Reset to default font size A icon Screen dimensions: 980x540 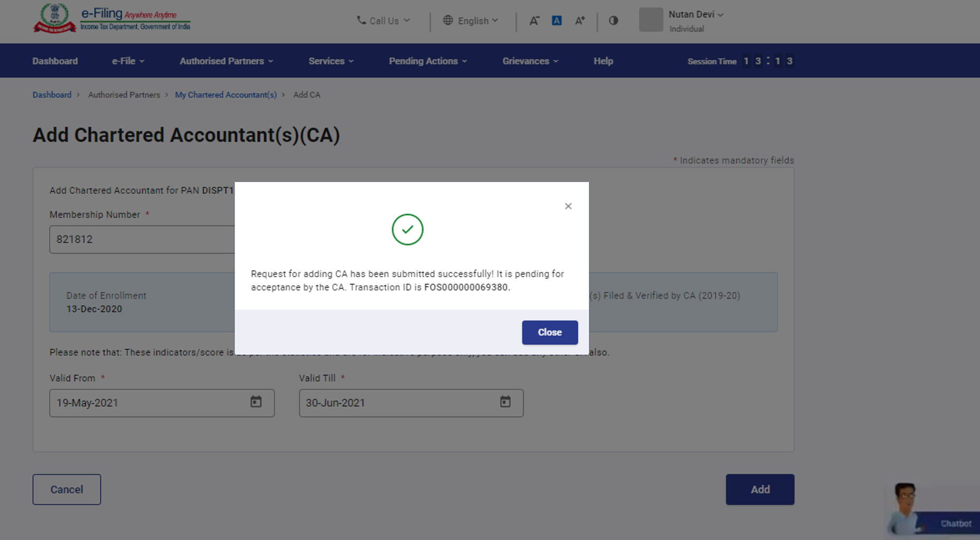pos(556,21)
